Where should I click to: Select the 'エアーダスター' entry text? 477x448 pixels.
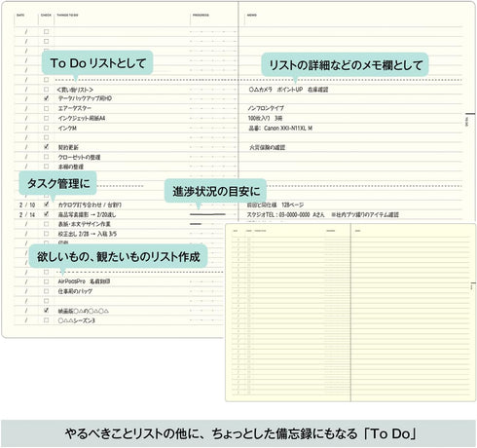pos(75,108)
